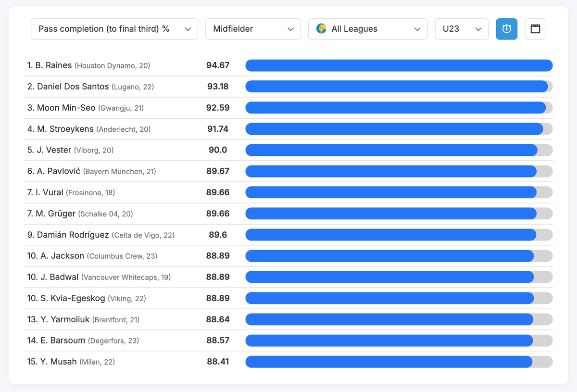Click the stopwatch per-90 toggle icon
Viewport: 577px width, 392px height.
(x=506, y=29)
